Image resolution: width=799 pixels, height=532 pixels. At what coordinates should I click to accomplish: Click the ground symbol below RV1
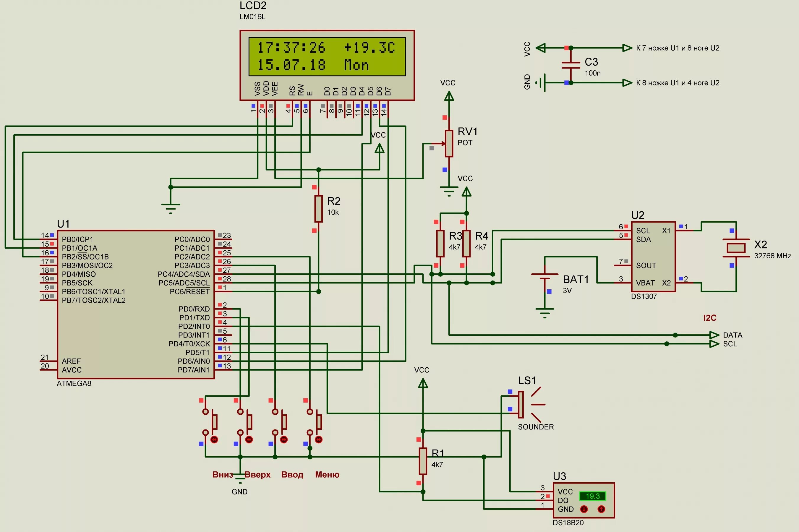click(449, 191)
